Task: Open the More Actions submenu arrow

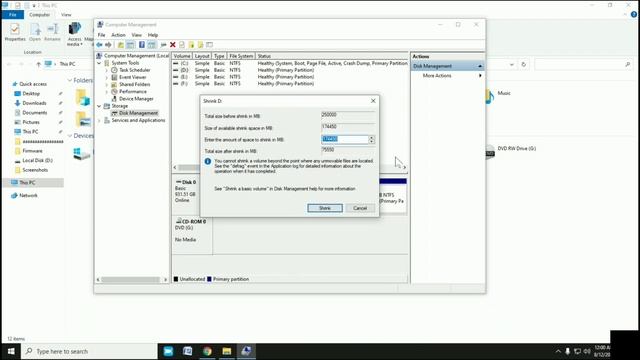Action: coord(480,76)
